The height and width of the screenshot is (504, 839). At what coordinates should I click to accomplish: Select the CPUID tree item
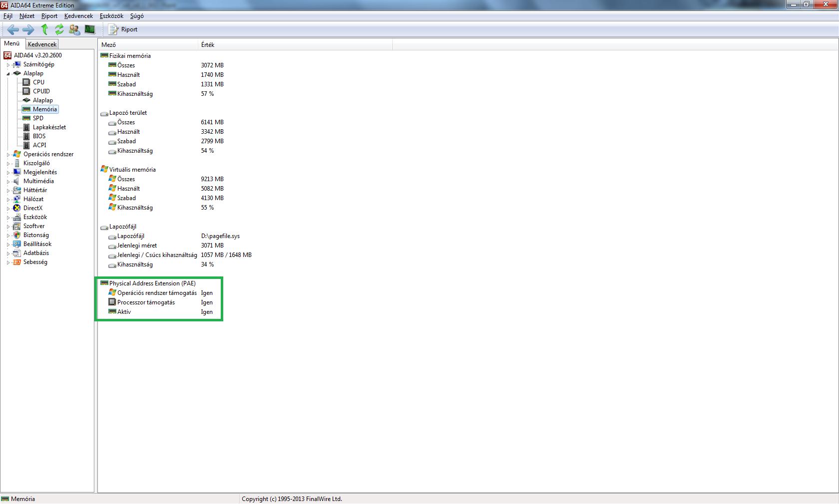coord(41,91)
